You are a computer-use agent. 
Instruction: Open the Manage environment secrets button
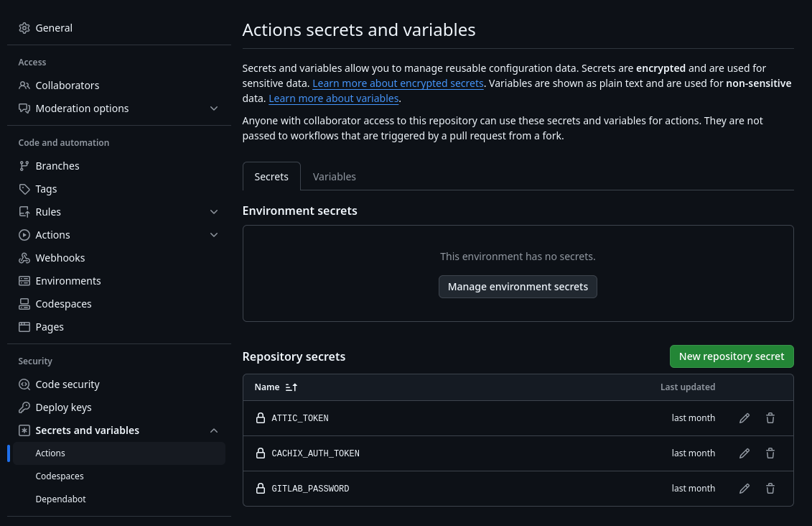(x=518, y=286)
